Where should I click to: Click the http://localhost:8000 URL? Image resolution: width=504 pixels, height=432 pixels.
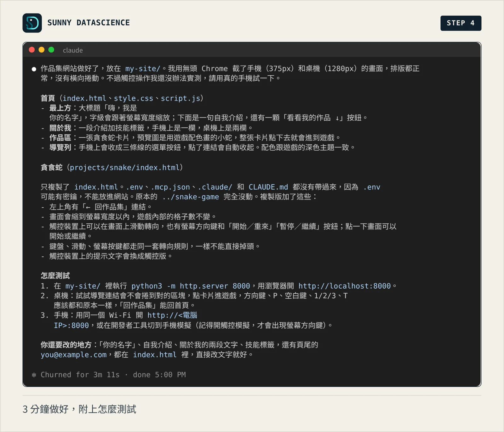click(x=345, y=286)
